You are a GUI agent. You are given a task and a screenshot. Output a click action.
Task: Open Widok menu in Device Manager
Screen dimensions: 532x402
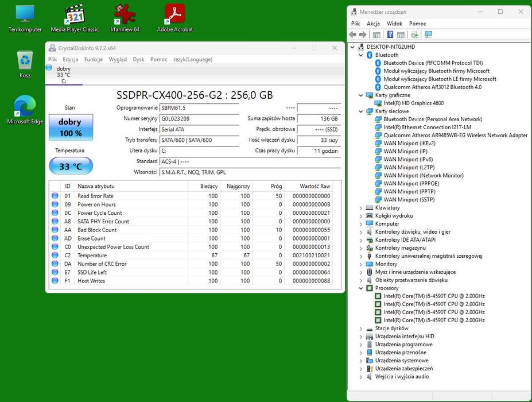pyautogui.click(x=394, y=24)
